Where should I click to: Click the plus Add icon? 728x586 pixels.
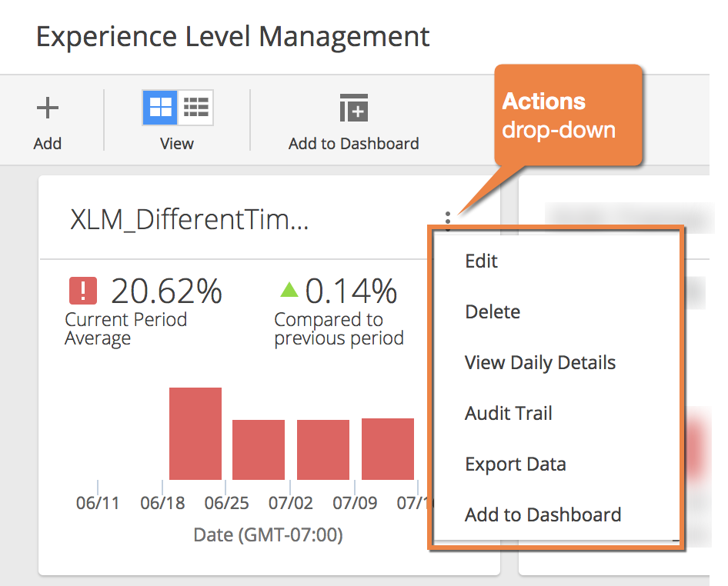(x=48, y=108)
